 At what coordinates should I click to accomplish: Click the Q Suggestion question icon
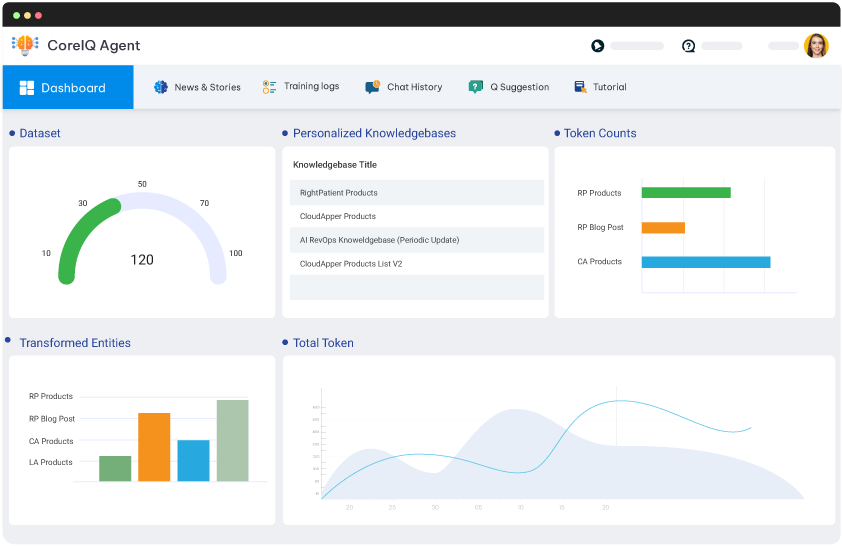pos(476,87)
